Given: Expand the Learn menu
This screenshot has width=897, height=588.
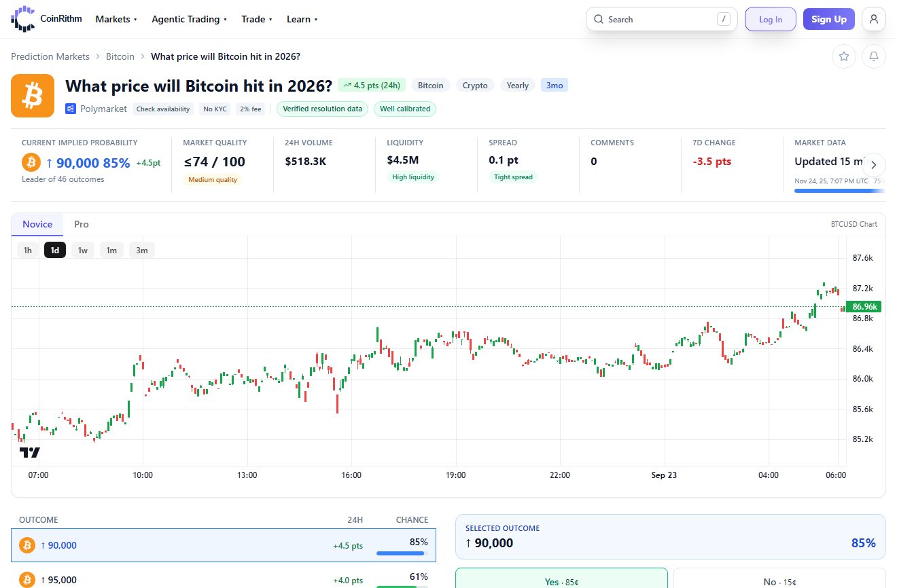Looking at the screenshot, I should click(x=302, y=19).
